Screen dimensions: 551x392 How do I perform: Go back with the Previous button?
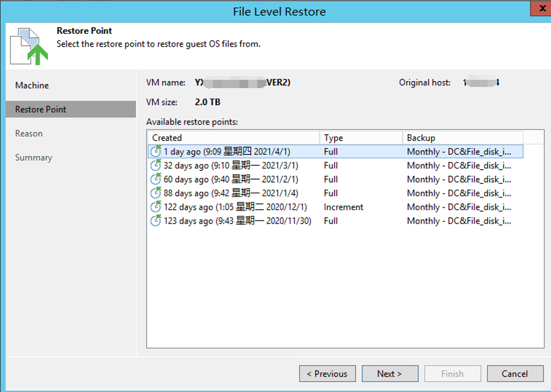328,374
